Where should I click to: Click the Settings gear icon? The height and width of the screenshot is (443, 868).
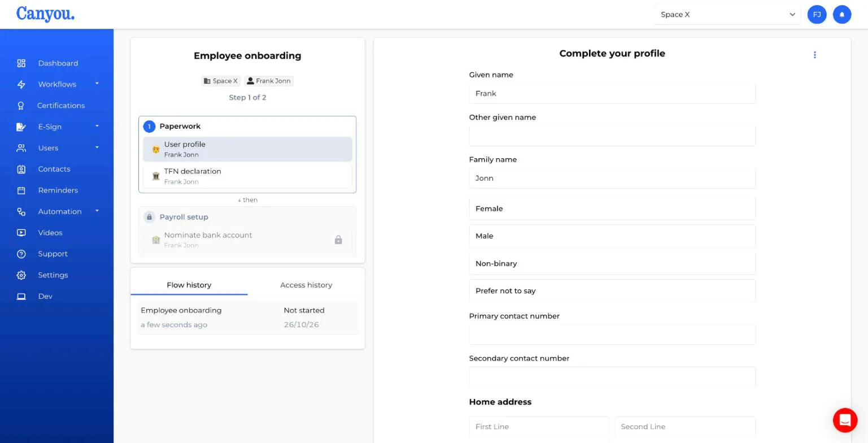[21, 275]
